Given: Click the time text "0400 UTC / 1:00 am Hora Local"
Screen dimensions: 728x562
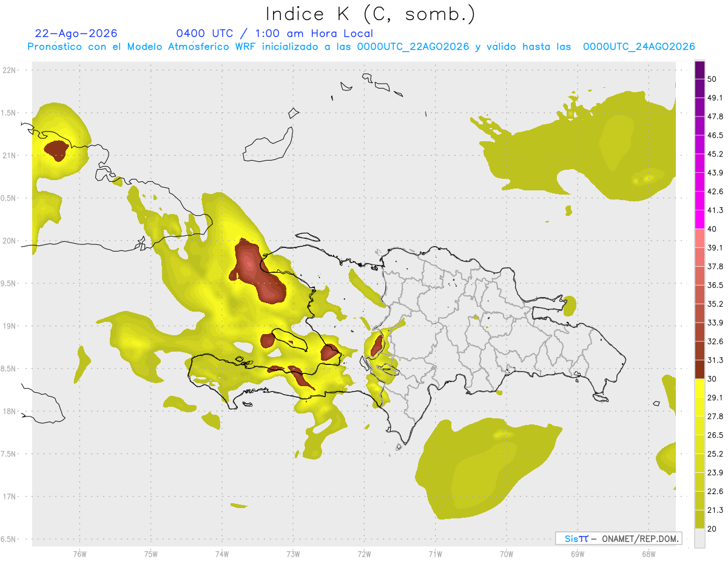Looking at the screenshot, I should coord(275,33).
